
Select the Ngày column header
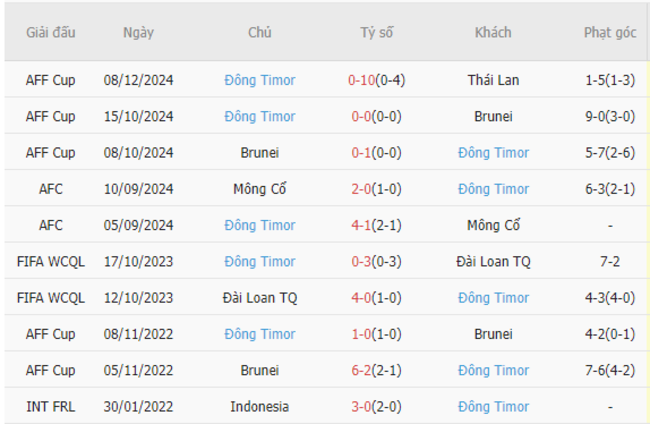(138, 32)
